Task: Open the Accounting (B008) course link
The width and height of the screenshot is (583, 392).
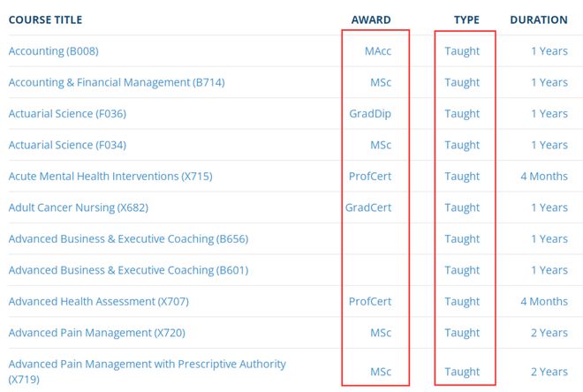Action: pyautogui.click(x=54, y=51)
